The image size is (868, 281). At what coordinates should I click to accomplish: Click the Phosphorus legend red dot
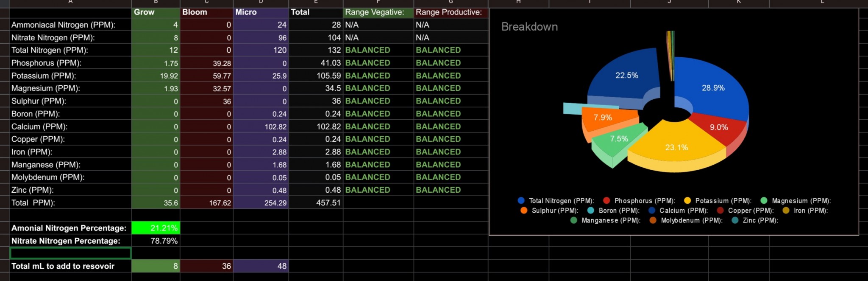606,201
